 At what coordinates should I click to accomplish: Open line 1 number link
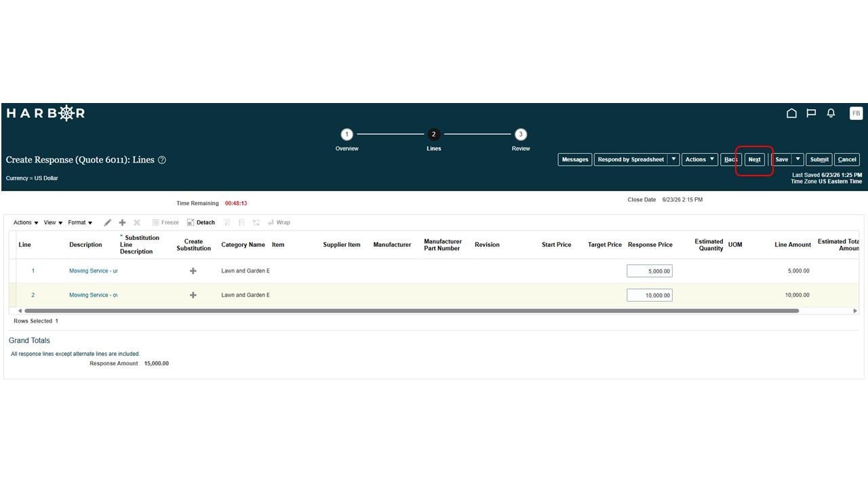33,271
